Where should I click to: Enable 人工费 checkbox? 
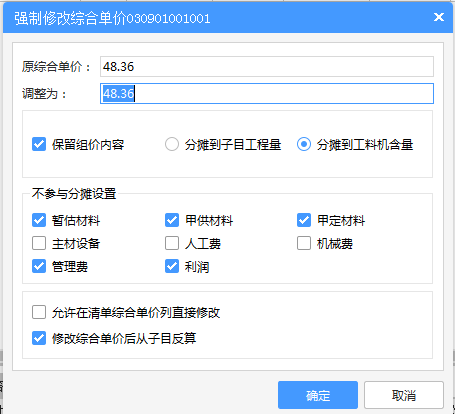tap(172, 243)
